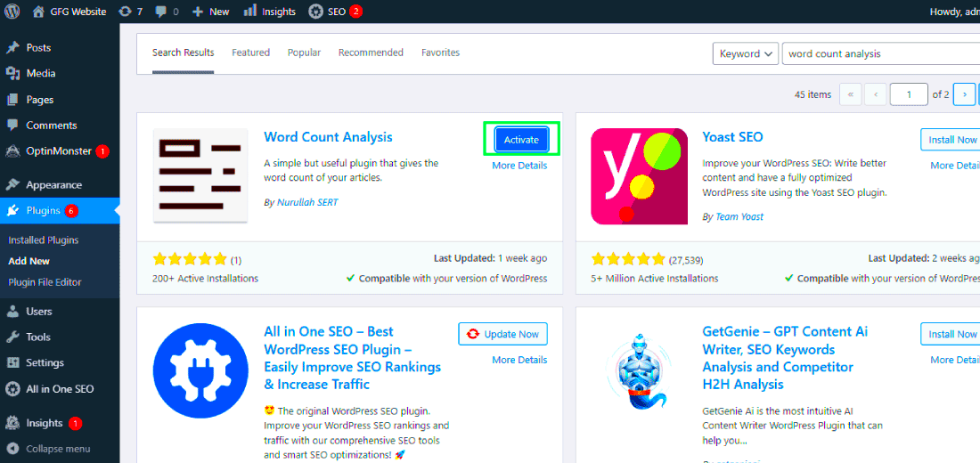Open OptinMonster sidebar item
The height and width of the screenshot is (463, 980).
60,150
